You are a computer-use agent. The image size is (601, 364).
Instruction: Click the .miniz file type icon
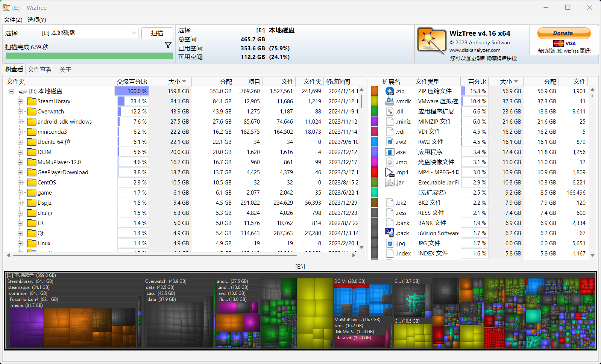[390, 121]
